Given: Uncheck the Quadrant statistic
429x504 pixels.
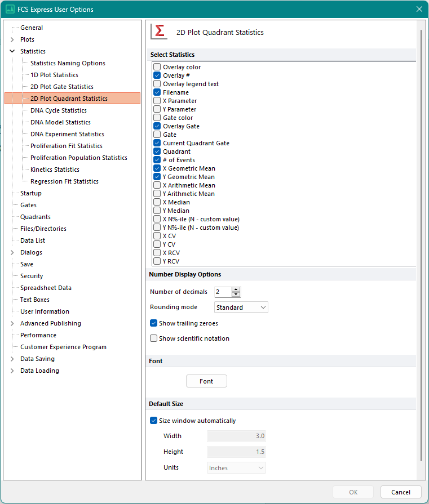Looking at the screenshot, I should tap(157, 151).
